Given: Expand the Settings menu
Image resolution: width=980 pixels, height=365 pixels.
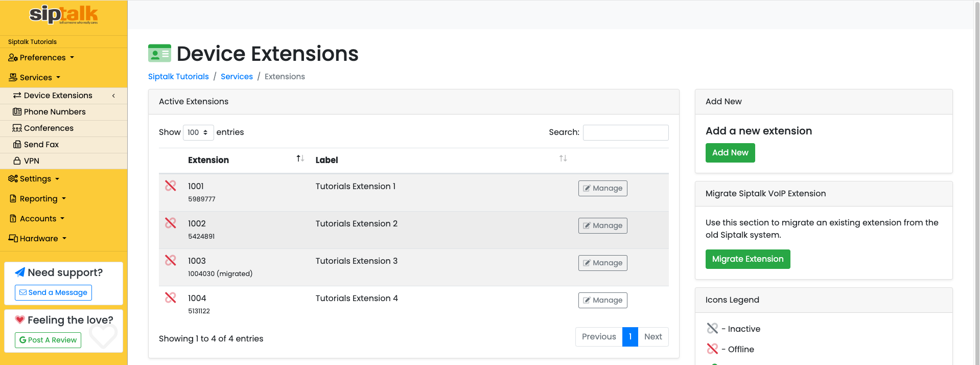Looking at the screenshot, I should [x=34, y=179].
